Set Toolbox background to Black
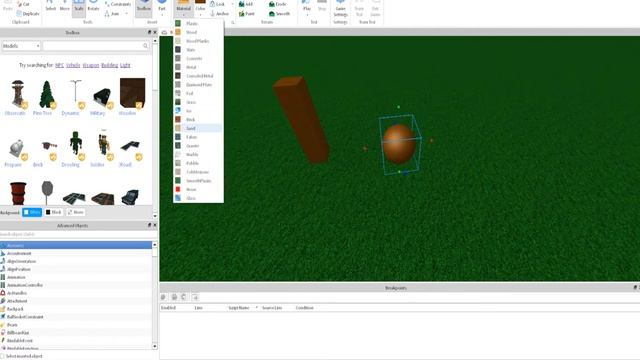640x360 pixels. 53,212
